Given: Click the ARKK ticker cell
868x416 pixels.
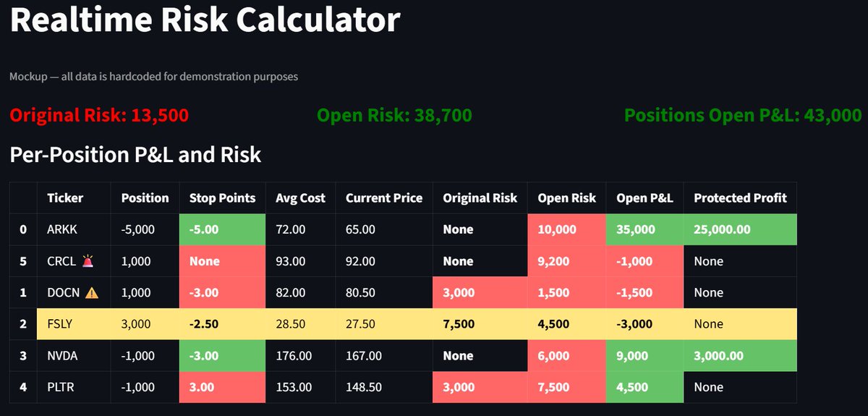Looking at the screenshot, I should 74,229.
